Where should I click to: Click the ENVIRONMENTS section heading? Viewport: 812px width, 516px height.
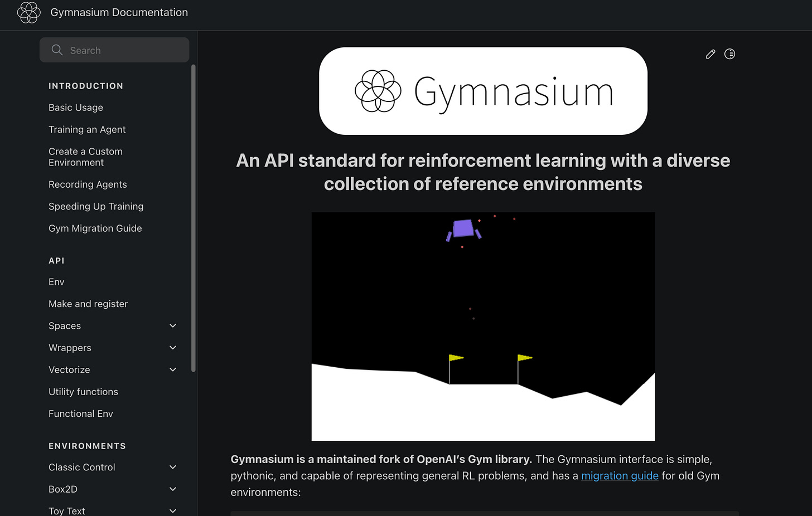click(x=87, y=446)
